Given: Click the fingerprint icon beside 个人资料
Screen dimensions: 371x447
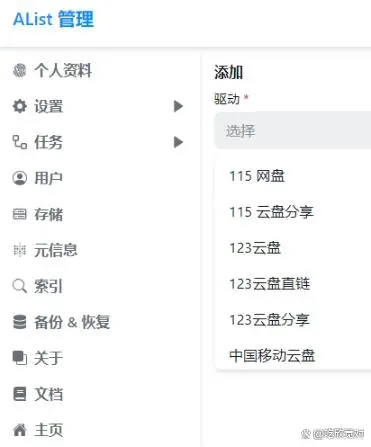Looking at the screenshot, I should [x=19, y=70].
